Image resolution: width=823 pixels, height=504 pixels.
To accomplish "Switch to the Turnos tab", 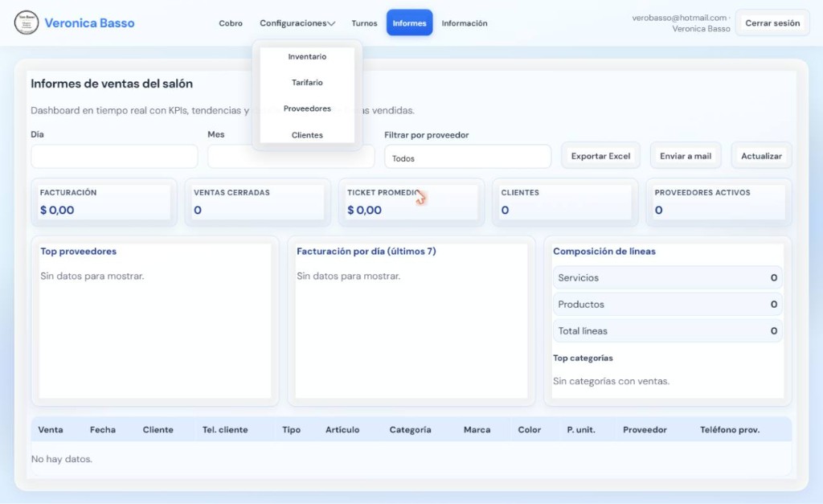I will (x=364, y=23).
